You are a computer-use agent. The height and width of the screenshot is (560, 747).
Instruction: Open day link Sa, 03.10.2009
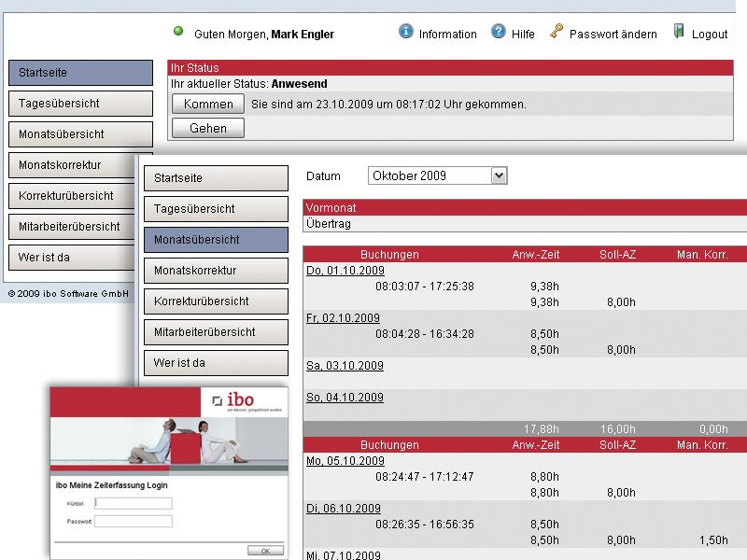coord(345,366)
